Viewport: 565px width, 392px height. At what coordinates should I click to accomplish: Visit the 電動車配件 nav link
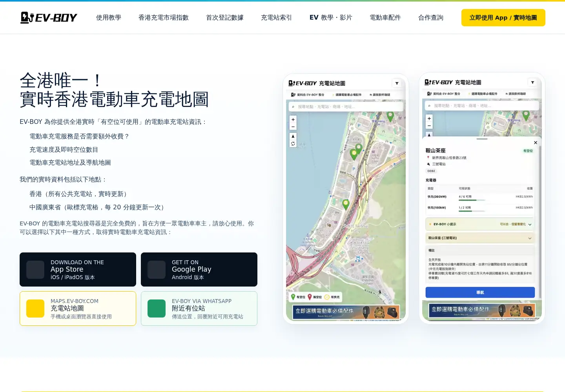click(385, 18)
